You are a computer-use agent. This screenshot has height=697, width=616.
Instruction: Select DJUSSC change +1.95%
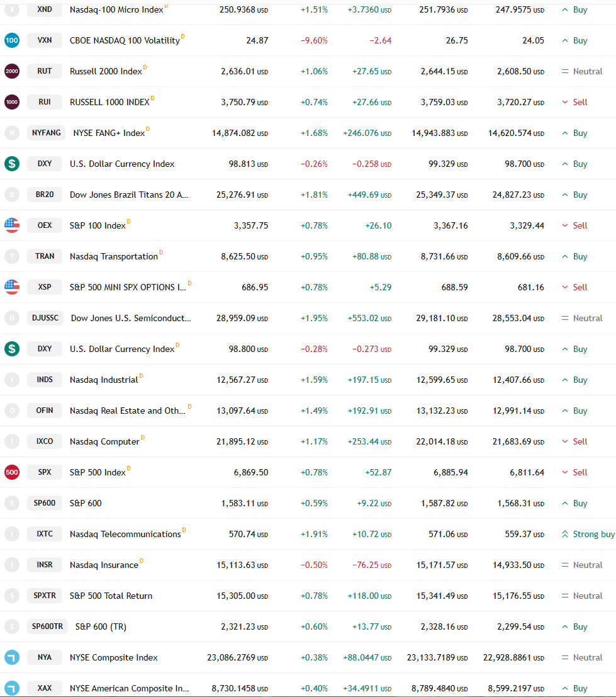point(314,318)
